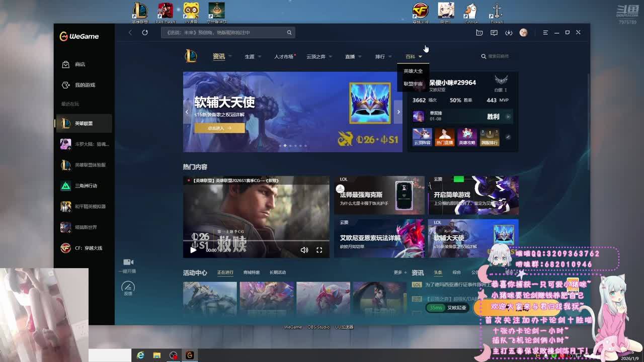Open the 商店 shop in sidebar

(79, 64)
